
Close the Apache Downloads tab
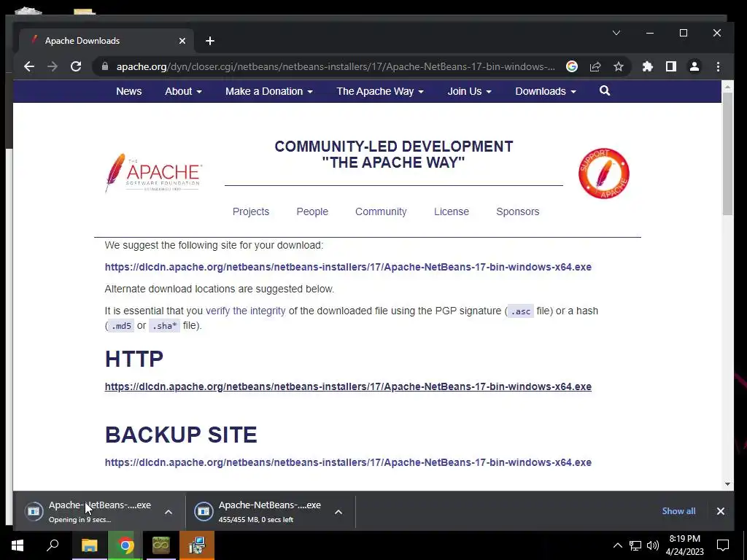[x=182, y=41]
